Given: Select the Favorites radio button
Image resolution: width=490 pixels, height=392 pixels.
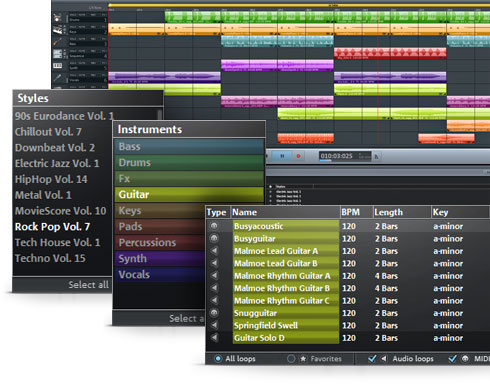Looking at the screenshot, I should [x=291, y=359].
